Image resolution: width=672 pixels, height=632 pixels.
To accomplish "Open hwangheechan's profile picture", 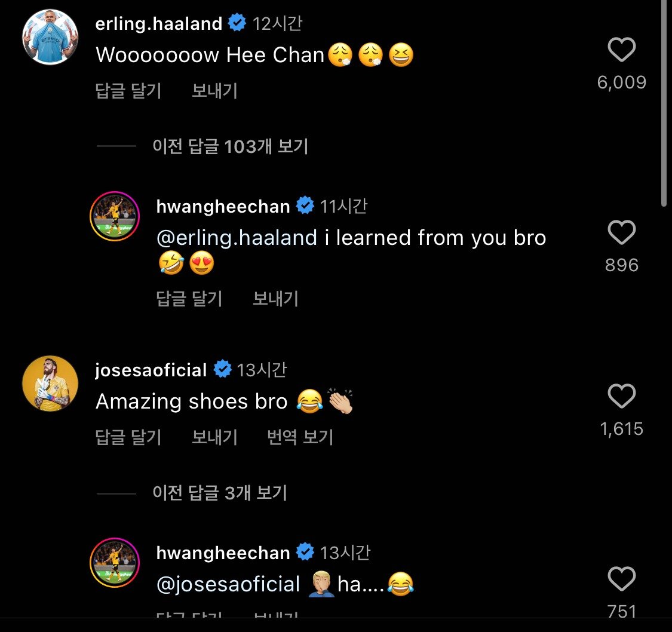I will (114, 215).
